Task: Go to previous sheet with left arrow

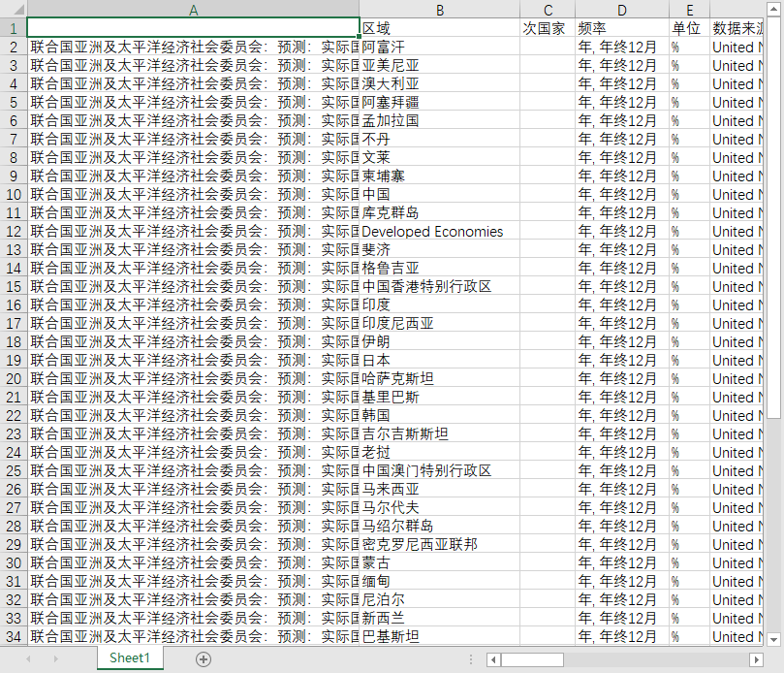Action: tap(28, 659)
